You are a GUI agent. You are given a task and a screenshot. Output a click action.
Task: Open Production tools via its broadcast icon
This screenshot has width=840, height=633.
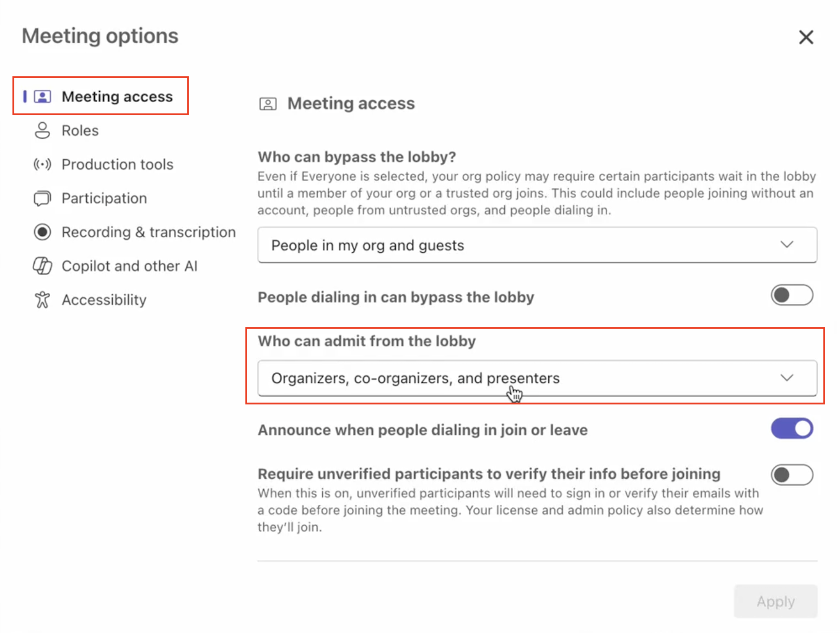point(42,164)
